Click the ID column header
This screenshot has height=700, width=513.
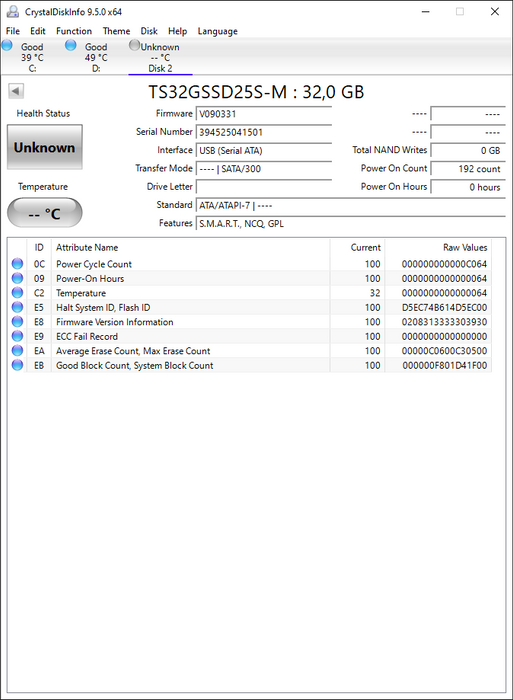pos(39,247)
